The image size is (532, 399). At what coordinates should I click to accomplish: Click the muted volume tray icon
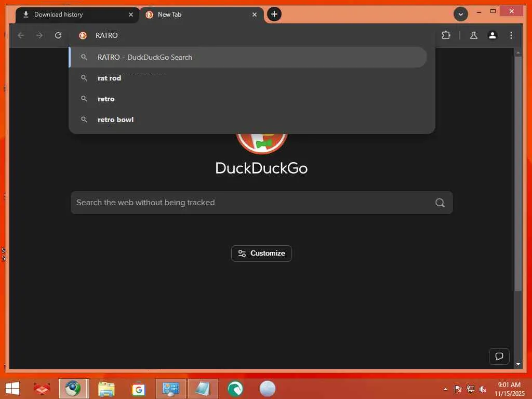pyautogui.click(x=483, y=389)
